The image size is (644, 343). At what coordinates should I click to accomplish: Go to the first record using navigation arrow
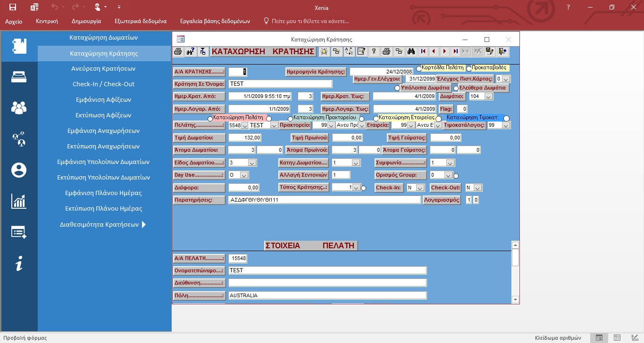point(423,51)
